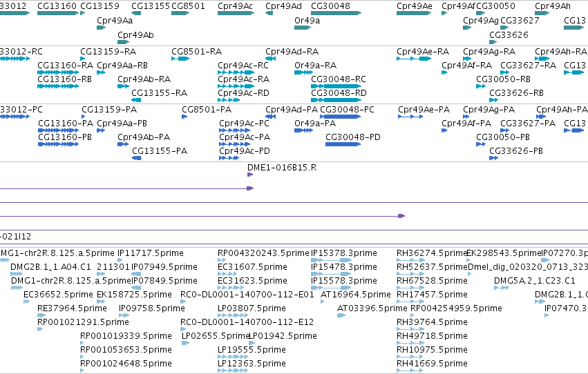The height and width of the screenshot is (374, 588).
Task: Click the CG13159-PA protein label
Action: click(x=109, y=109)
